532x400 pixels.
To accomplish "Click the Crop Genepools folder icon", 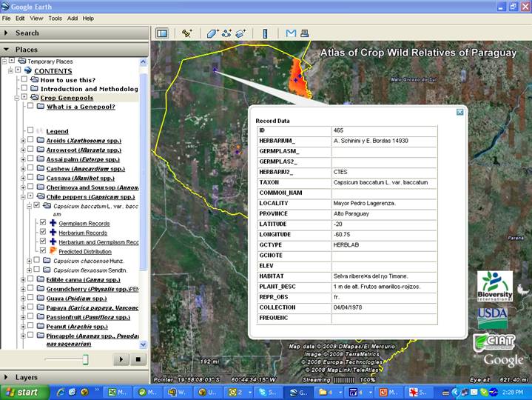I will tap(34, 97).
